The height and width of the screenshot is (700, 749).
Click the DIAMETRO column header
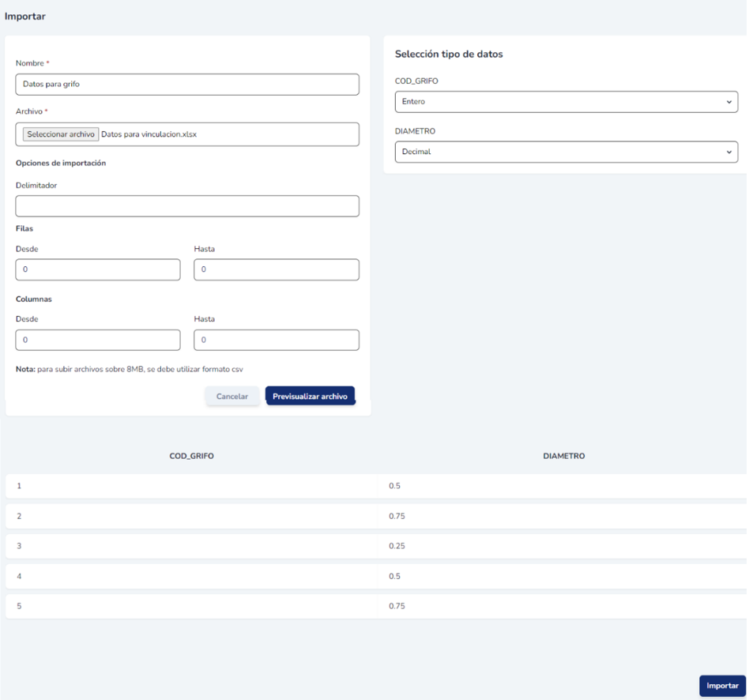coord(564,456)
